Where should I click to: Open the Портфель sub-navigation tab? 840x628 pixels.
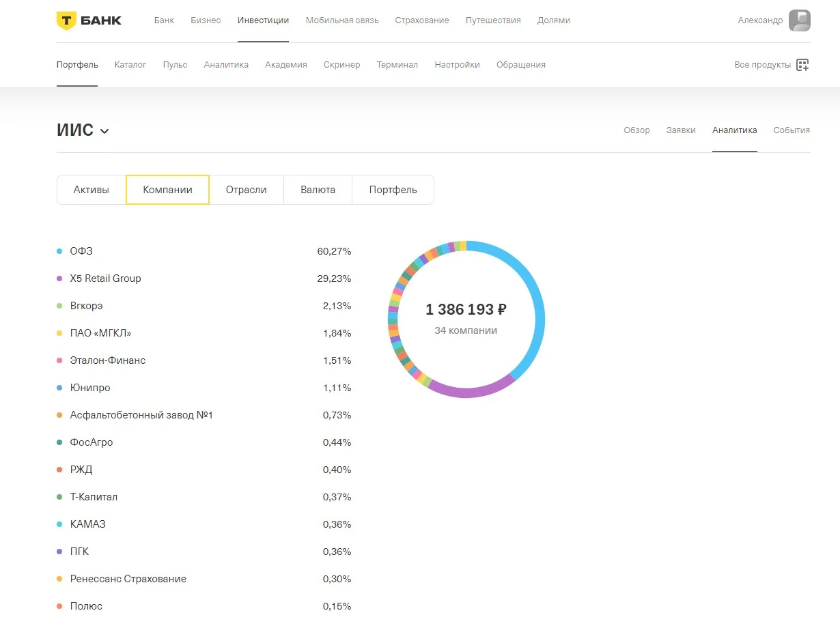coord(77,65)
